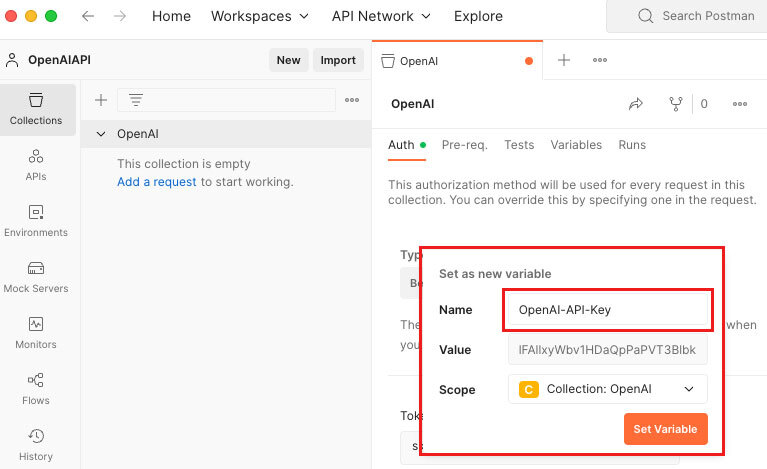Select the OpenAI tab
This screenshot has height=469, width=767.
click(457, 61)
